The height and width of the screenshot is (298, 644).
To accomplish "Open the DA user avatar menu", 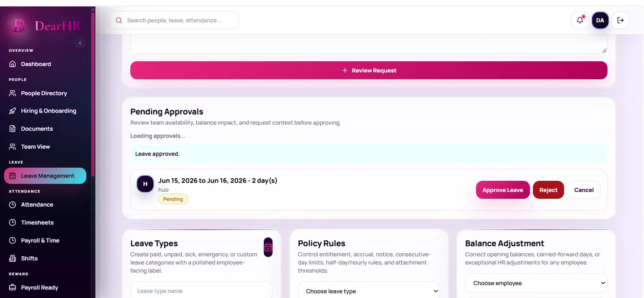I will [600, 20].
